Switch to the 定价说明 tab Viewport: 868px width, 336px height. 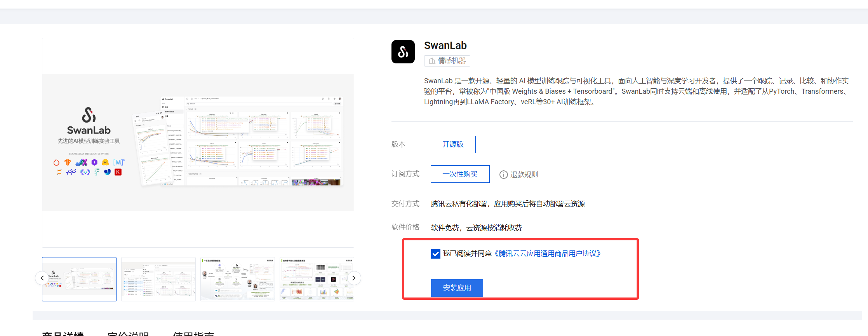(x=128, y=334)
